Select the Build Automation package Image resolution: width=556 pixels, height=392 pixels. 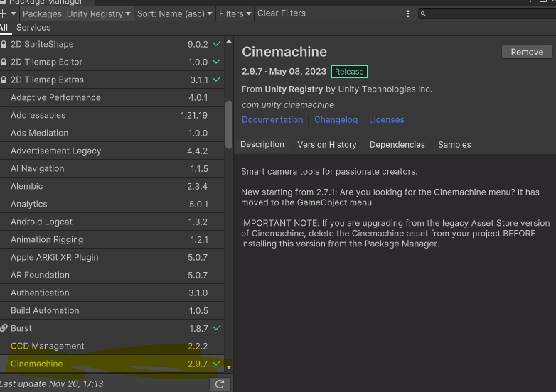click(112, 310)
